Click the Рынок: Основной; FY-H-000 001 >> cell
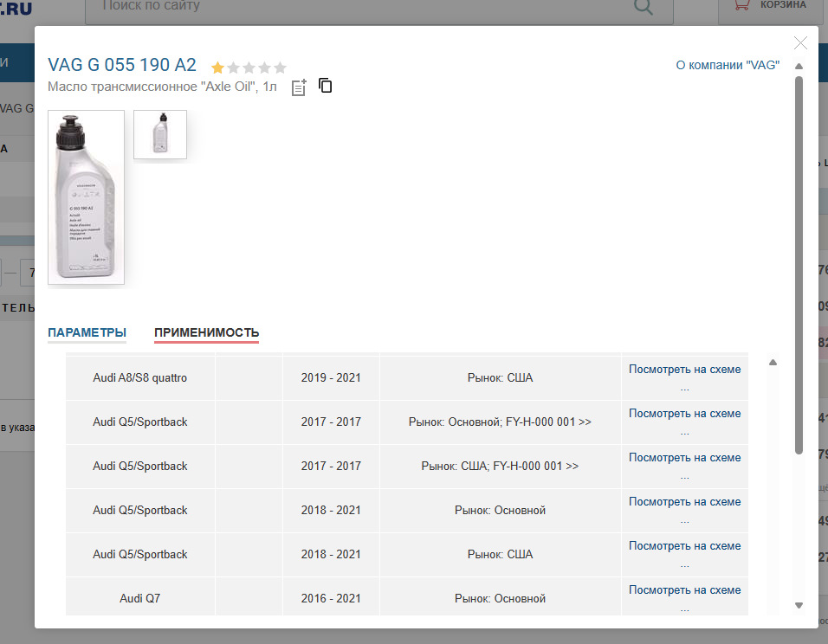Image resolution: width=828 pixels, height=644 pixels. coord(500,422)
